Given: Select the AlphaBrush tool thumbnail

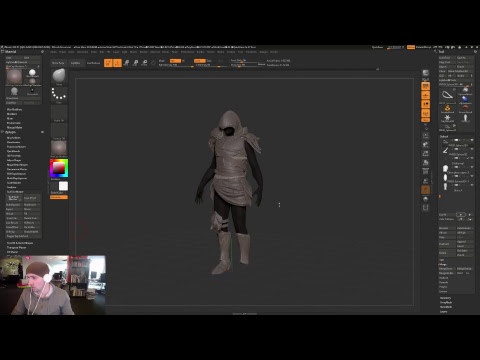Looking at the screenshot, I should (465, 99).
